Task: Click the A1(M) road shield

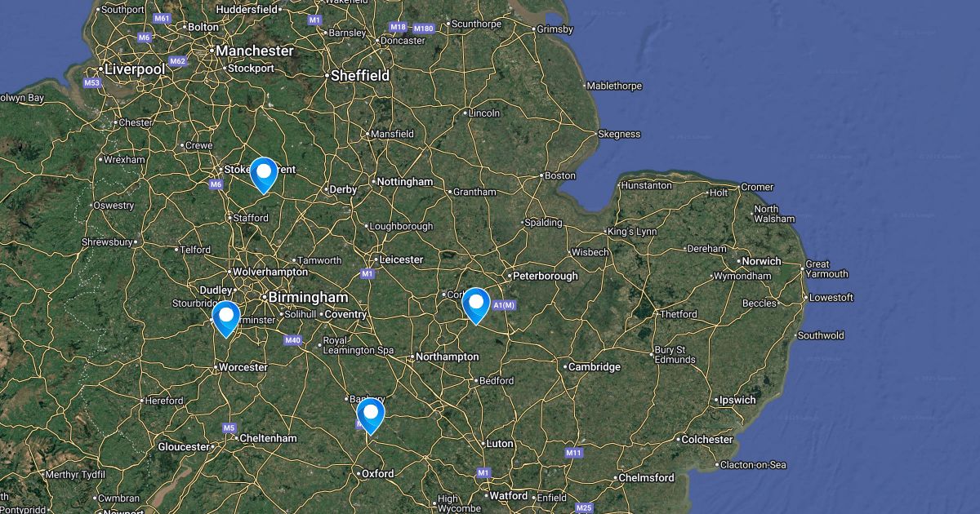Action: tap(503, 305)
